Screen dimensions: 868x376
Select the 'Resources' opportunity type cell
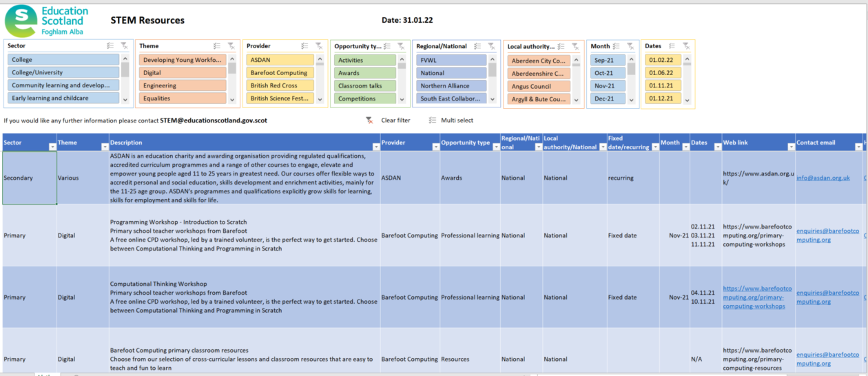pyautogui.click(x=471, y=359)
